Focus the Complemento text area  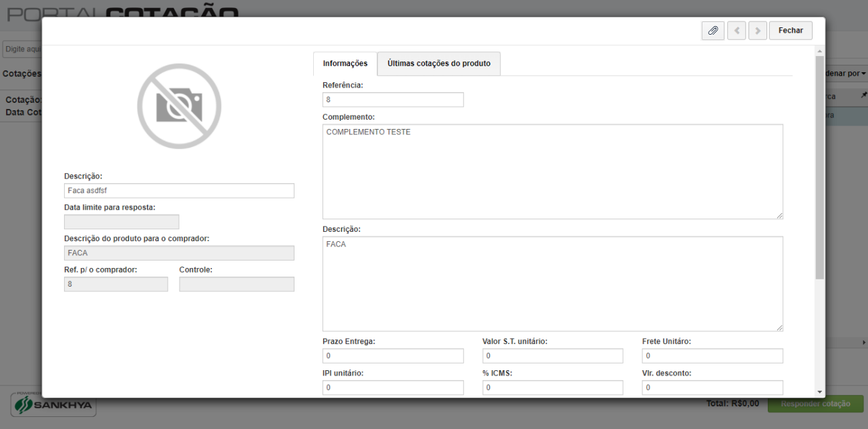coord(553,172)
